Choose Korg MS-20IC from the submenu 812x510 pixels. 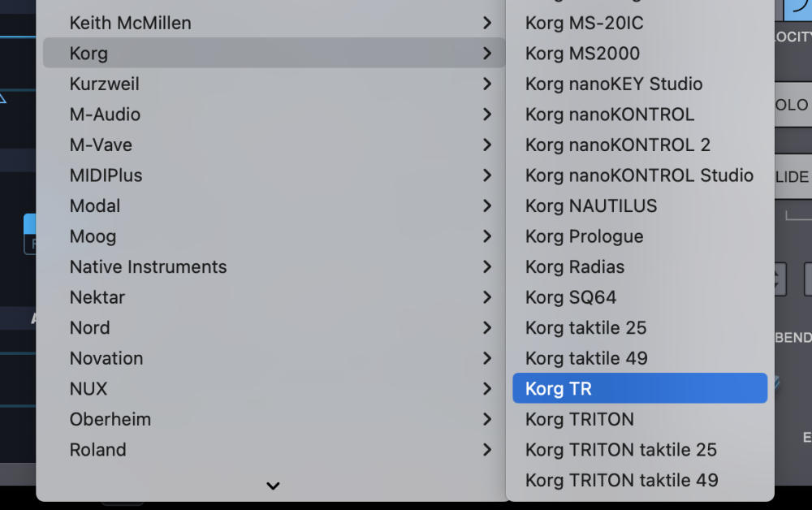point(584,23)
